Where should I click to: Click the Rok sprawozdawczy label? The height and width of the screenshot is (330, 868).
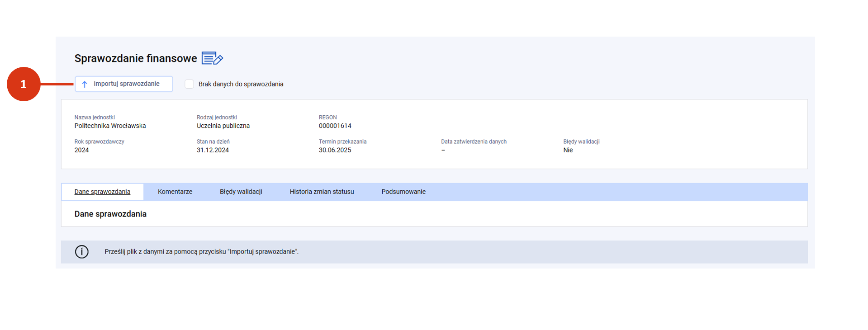[99, 141]
